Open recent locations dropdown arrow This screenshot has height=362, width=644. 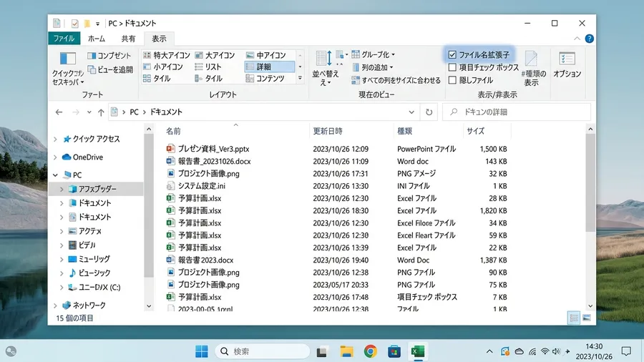(89, 112)
